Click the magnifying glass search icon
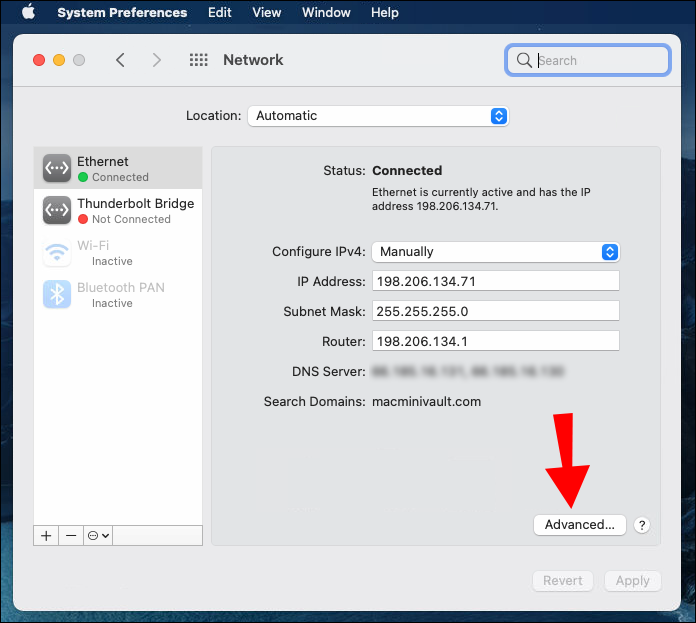Screen dimensions: 696x623 [x=524, y=60]
